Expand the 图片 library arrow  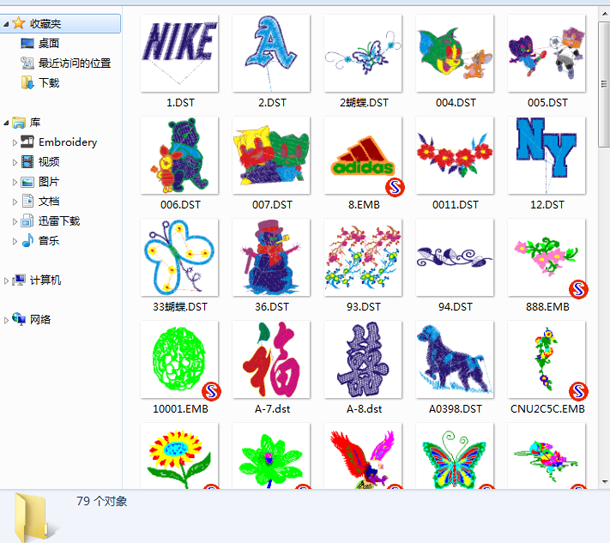(15, 182)
